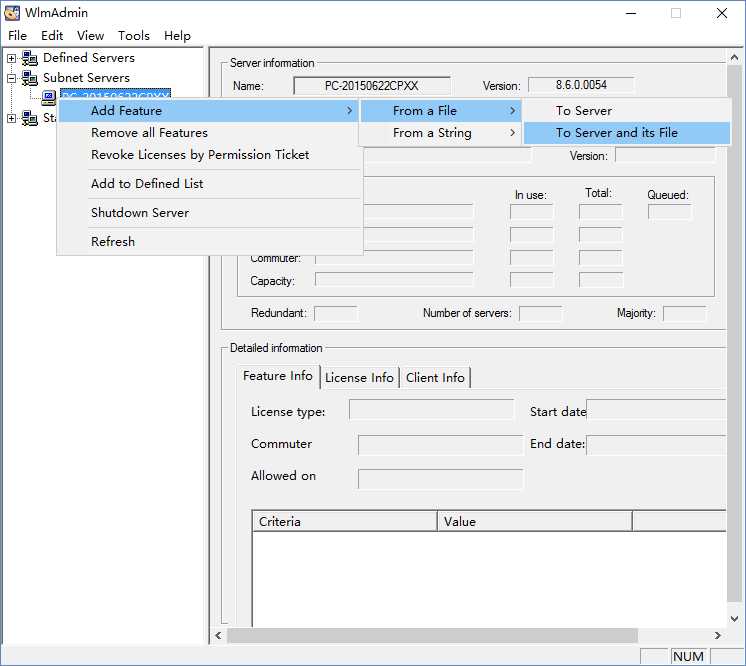Select From a String submenu item
Viewport: 746px width, 666px height.
(x=441, y=133)
